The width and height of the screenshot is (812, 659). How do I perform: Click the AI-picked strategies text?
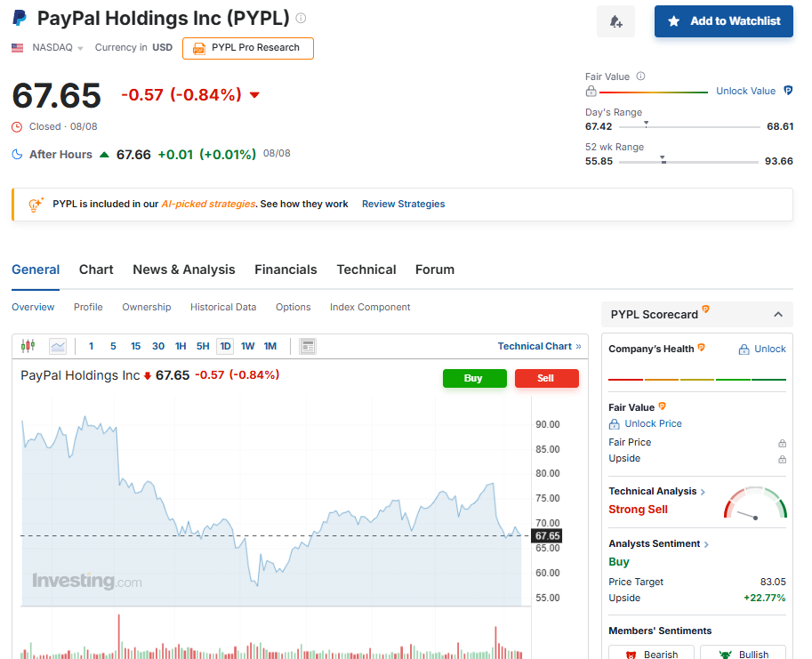pos(208,204)
